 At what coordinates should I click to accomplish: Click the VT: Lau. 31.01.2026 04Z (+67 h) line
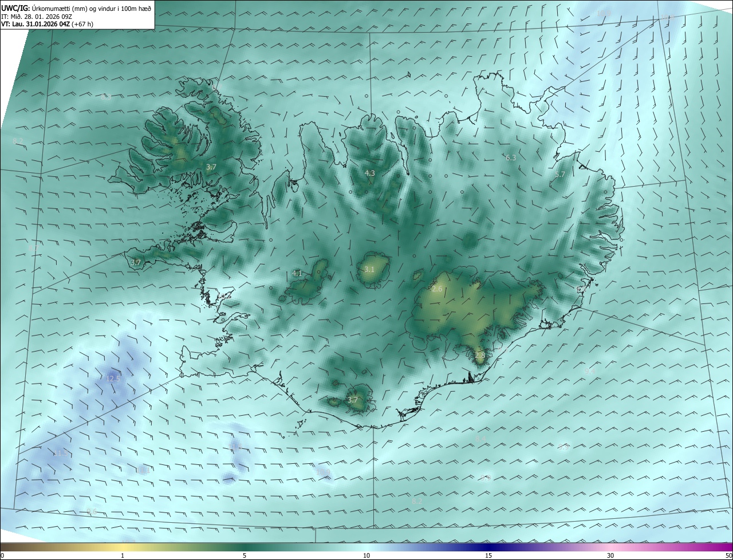(x=47, y=24)
